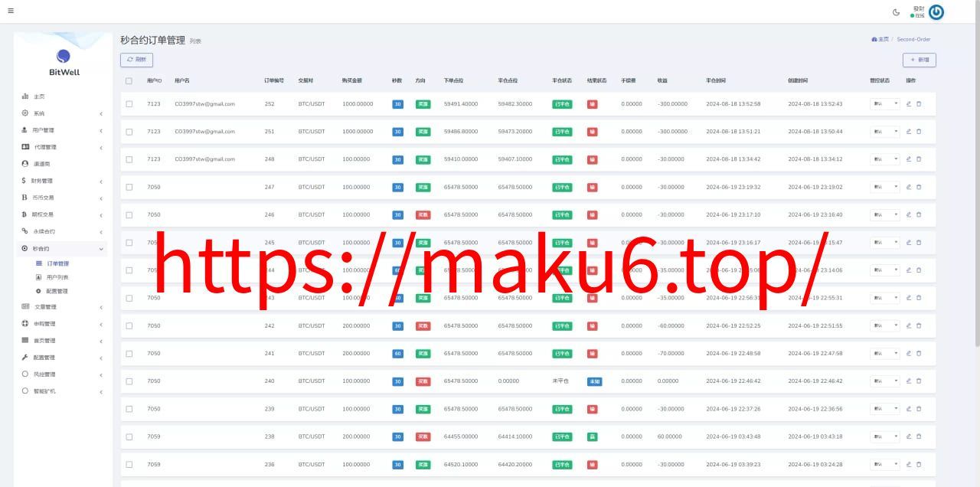This screenshot has width=980, height=487.
Task: Click the 发财 username in the top bar
Action: click(x=919, y=8)
